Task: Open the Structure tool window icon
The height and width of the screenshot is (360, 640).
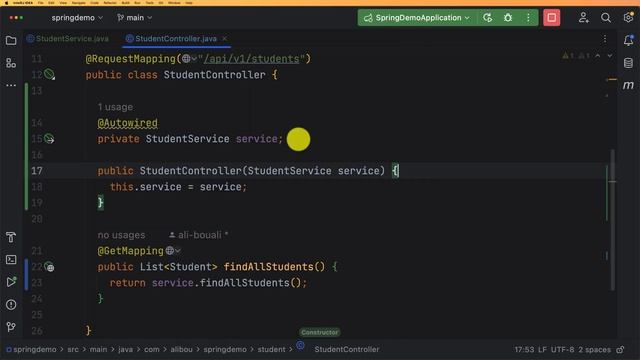Action: click(11, 63)
